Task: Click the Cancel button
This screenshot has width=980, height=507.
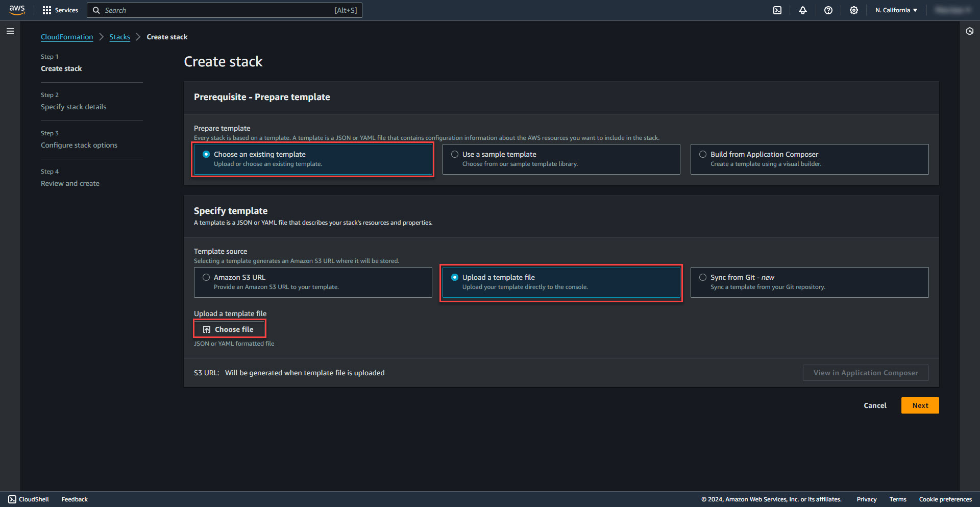Action: coord(875,405)
